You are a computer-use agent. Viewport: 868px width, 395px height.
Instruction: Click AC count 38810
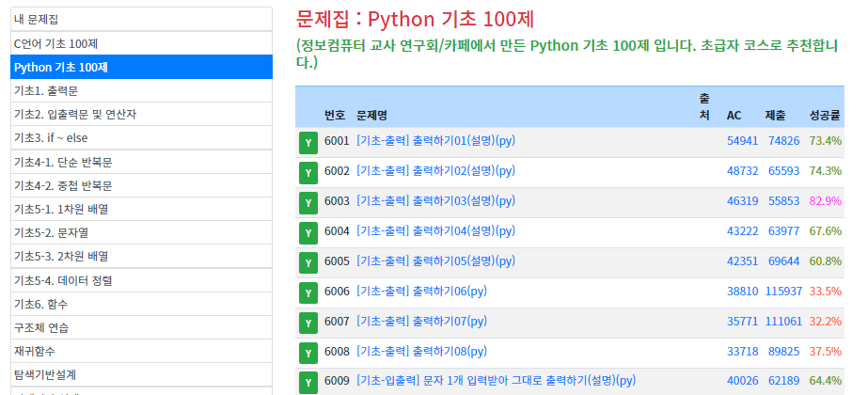click(742, 291)
